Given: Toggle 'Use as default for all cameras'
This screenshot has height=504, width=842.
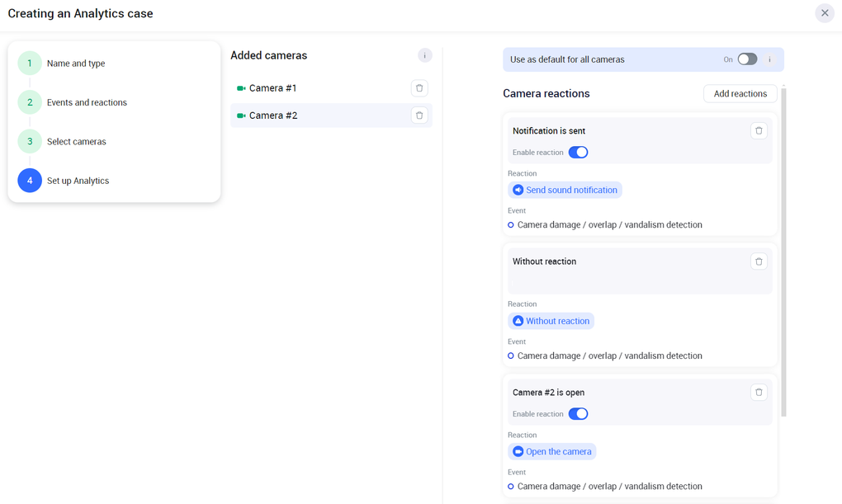Looking at the screenshot, I should (747, 59).
